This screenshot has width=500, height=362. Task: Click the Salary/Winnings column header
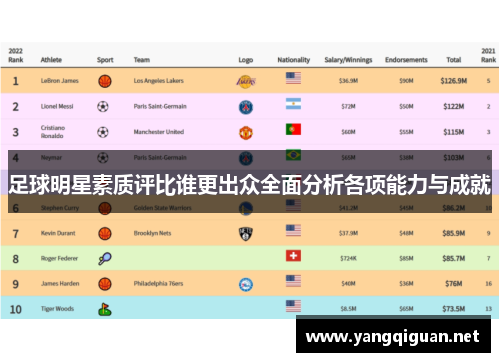(x=348, y=60)
